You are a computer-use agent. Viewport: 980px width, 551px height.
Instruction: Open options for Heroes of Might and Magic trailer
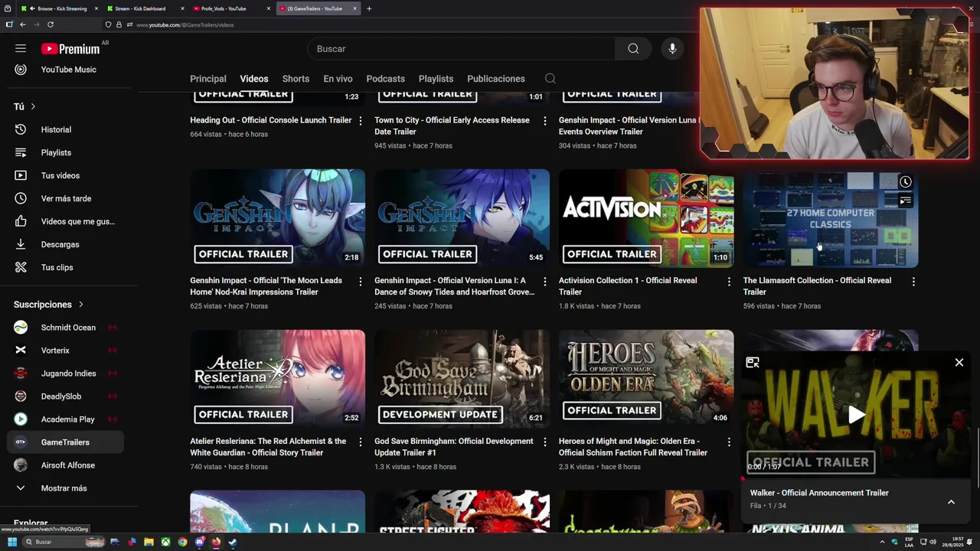click(729, 442)
